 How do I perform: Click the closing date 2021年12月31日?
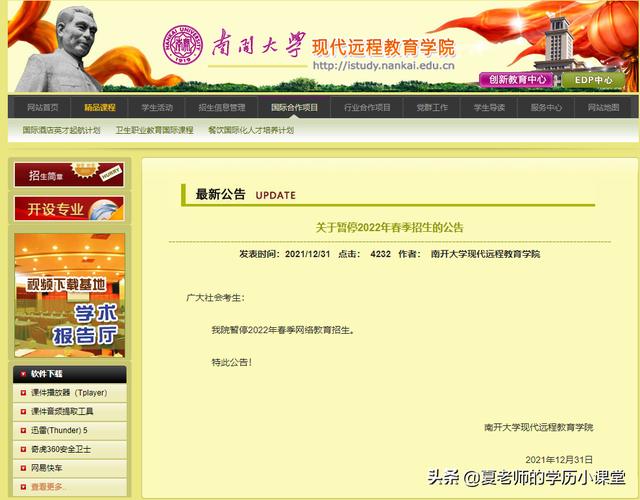[x=559, y=460]
